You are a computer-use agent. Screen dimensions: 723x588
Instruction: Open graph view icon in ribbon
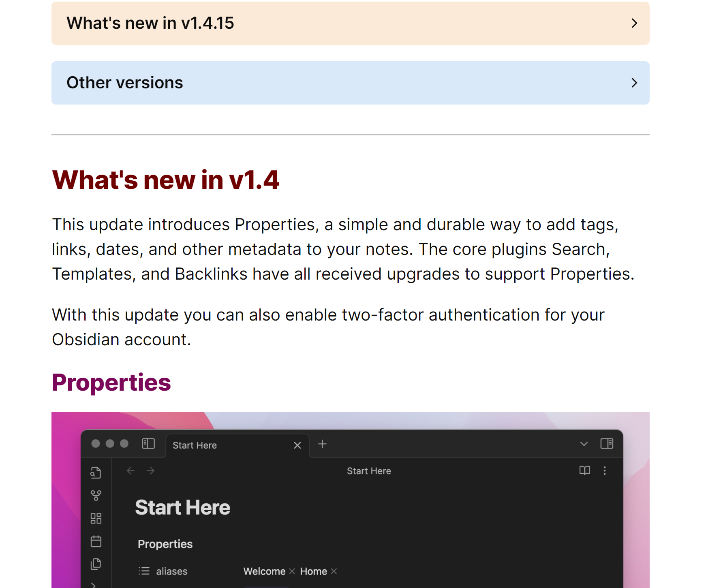[96, 495]
